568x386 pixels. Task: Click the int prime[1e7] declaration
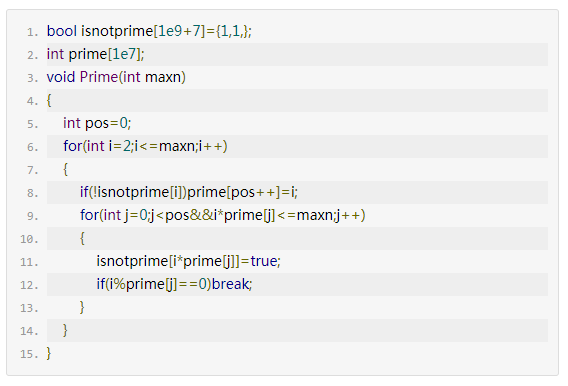[x=96, y=54]
